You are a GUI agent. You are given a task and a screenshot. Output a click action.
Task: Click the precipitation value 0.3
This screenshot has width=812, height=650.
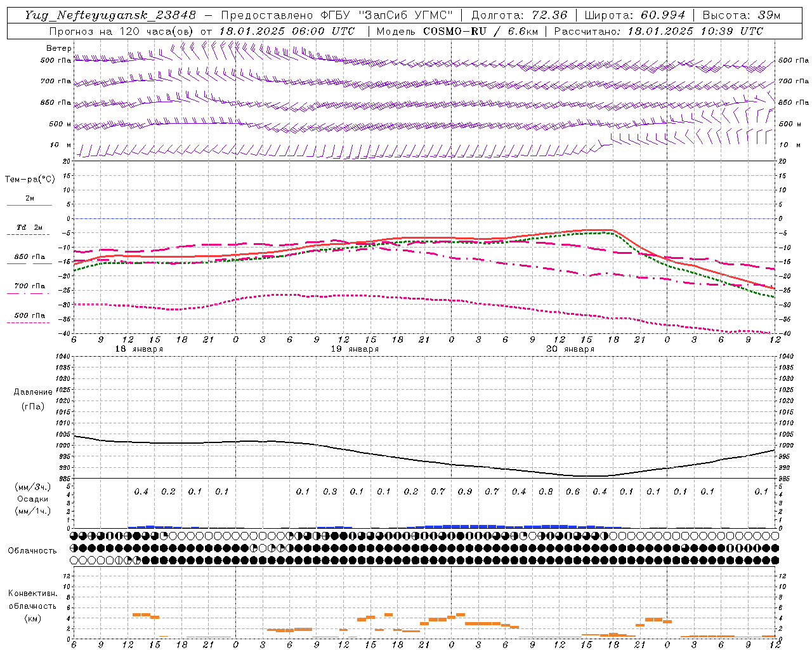point(330,491)
